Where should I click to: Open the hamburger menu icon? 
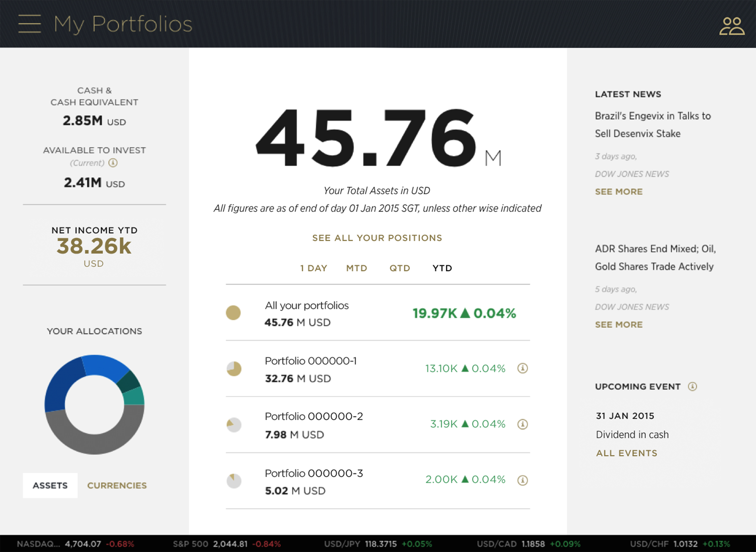[30, 24]
